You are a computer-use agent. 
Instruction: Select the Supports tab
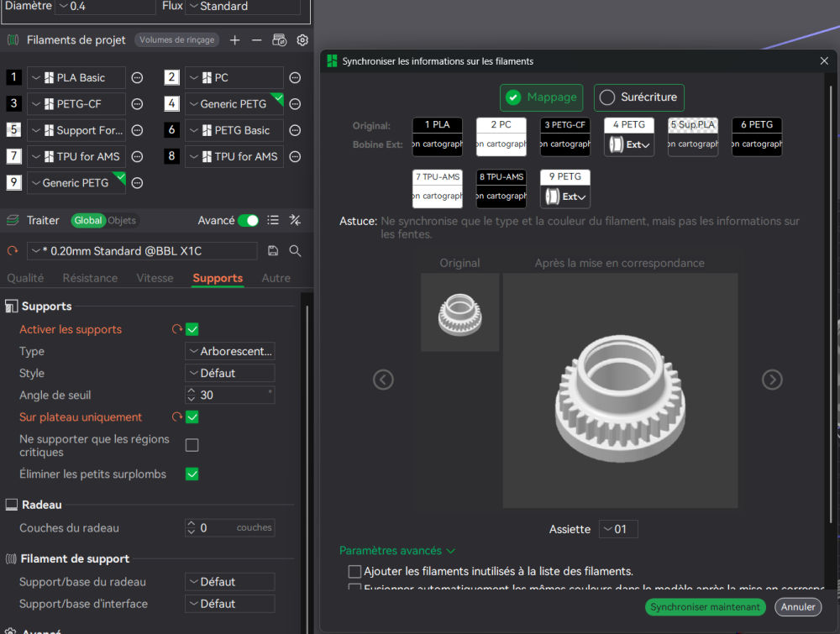[x=218, y=278]
